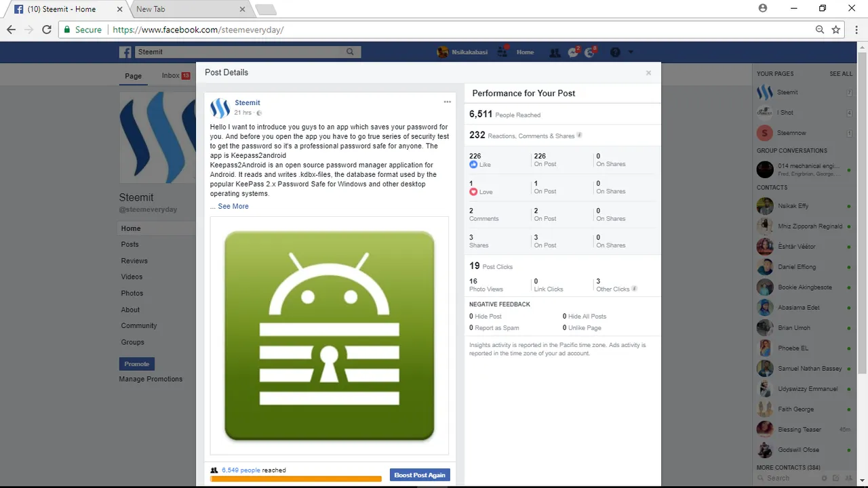The width and height of the screenshot is (868, 488).
Task: Switch to the New Tab browser tab
Action: pos(189,9)
